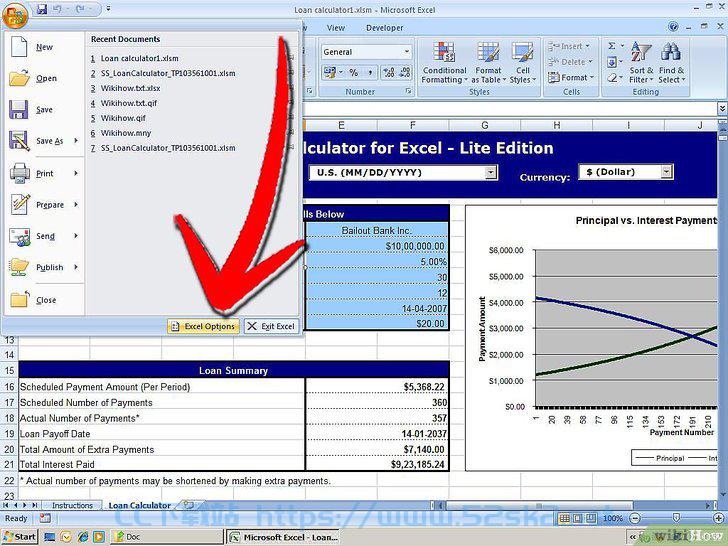The height and width of the screenshot is (546, 728).
Task: Apply Comma Style formatting
Action: coord(370,72)
